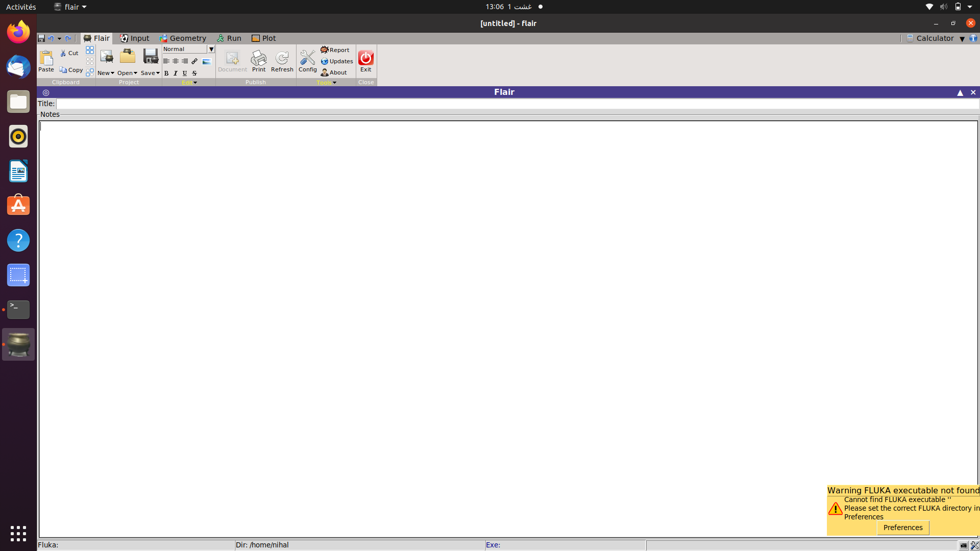
Task: Click the New project icon
Action: tap(106, 57)
